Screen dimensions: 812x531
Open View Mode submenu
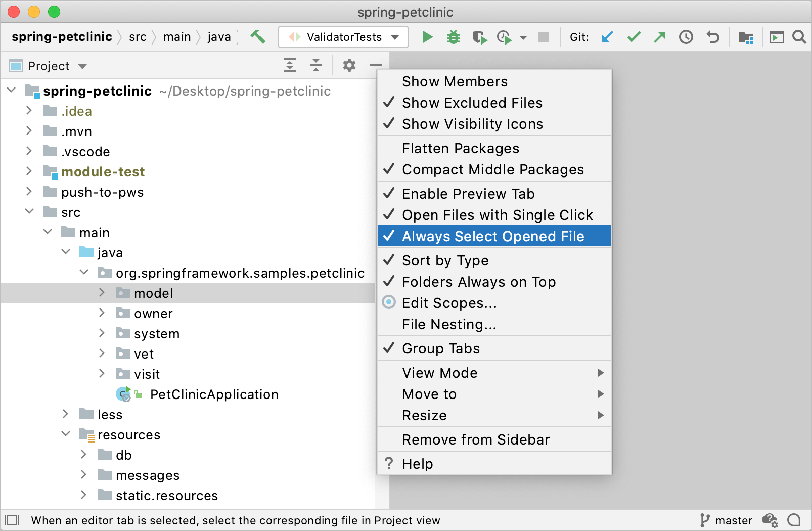(494, 373)
